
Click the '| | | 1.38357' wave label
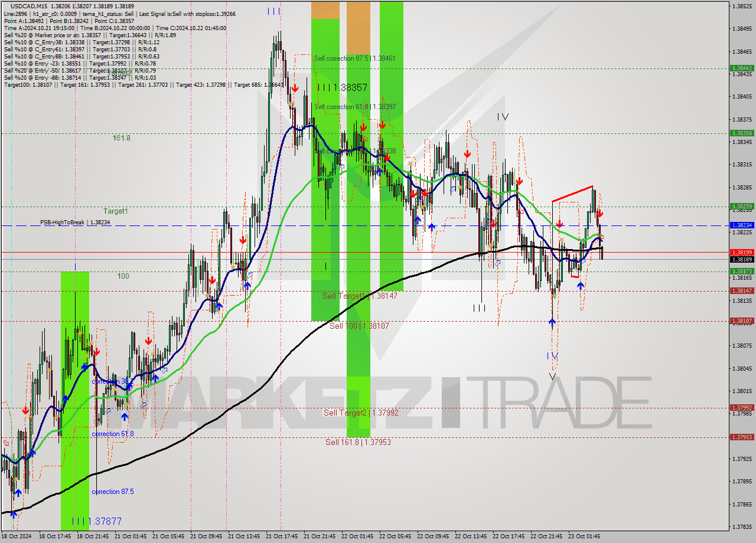point(343,87)
